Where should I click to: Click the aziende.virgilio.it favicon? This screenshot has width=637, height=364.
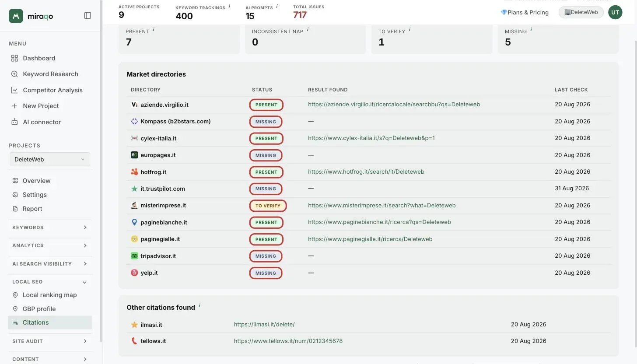(134, 105)
